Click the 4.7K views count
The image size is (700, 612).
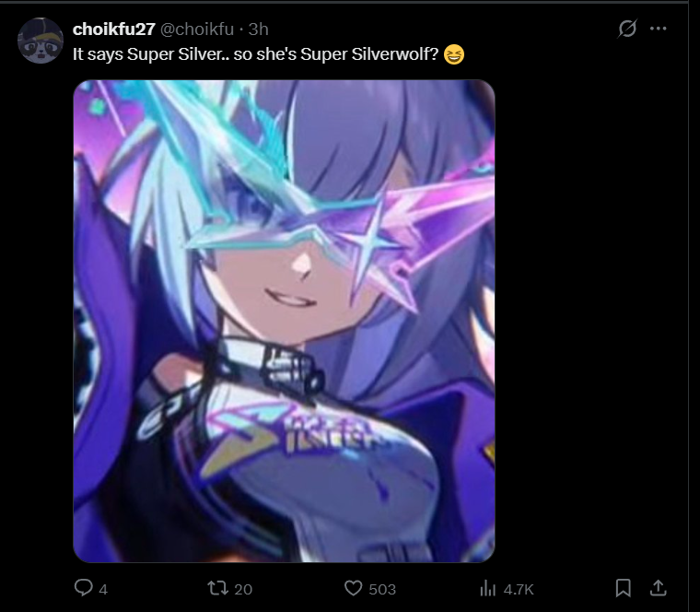(519, 590)
